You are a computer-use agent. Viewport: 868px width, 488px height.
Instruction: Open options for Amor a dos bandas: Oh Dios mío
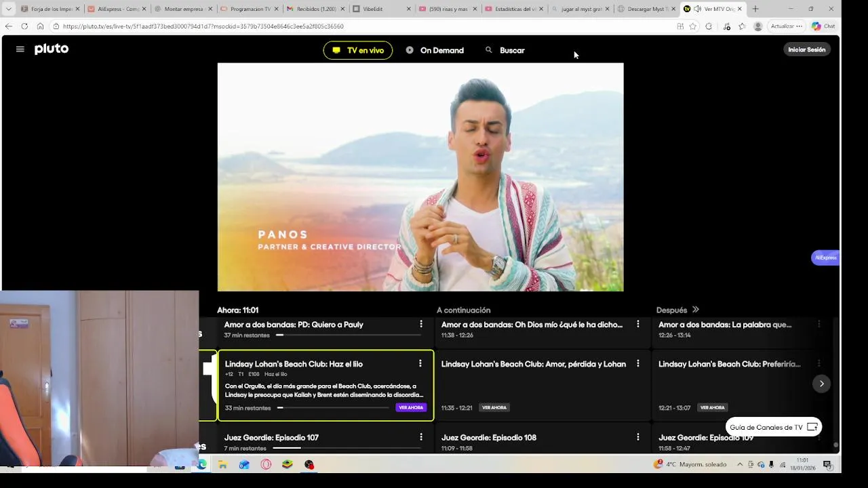[x=638, y=324]
